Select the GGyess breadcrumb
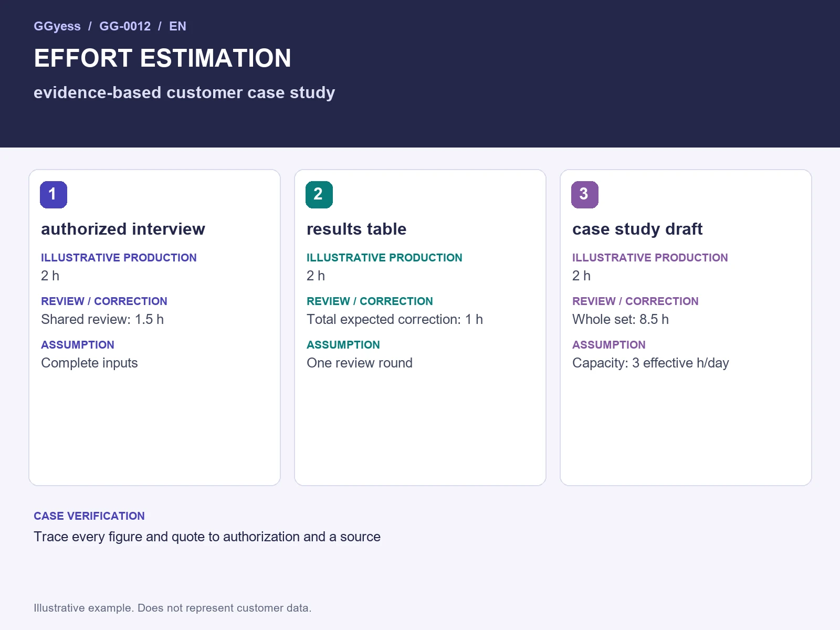The height and width of the screenshot is (630, 840). click(x=57, y=26)
